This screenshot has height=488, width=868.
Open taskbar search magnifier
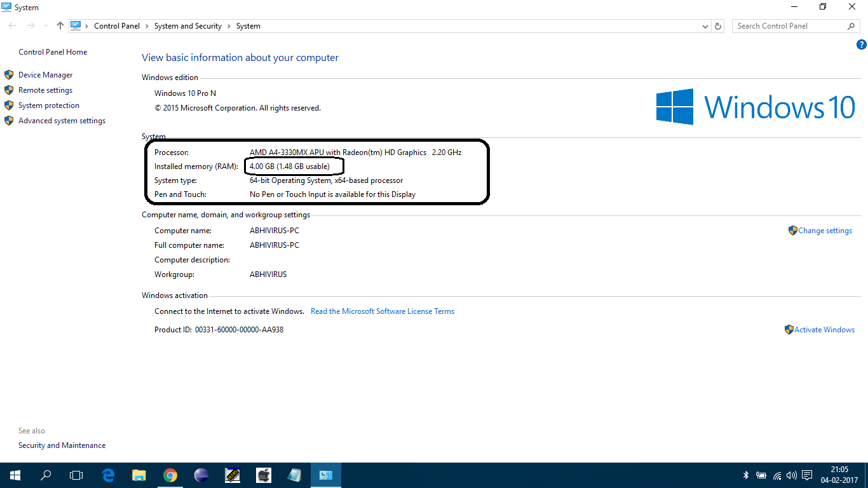(x=46, y=475)
